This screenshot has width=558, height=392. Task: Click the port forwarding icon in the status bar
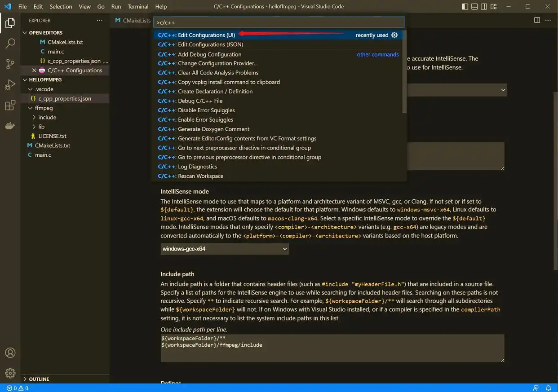535,388
